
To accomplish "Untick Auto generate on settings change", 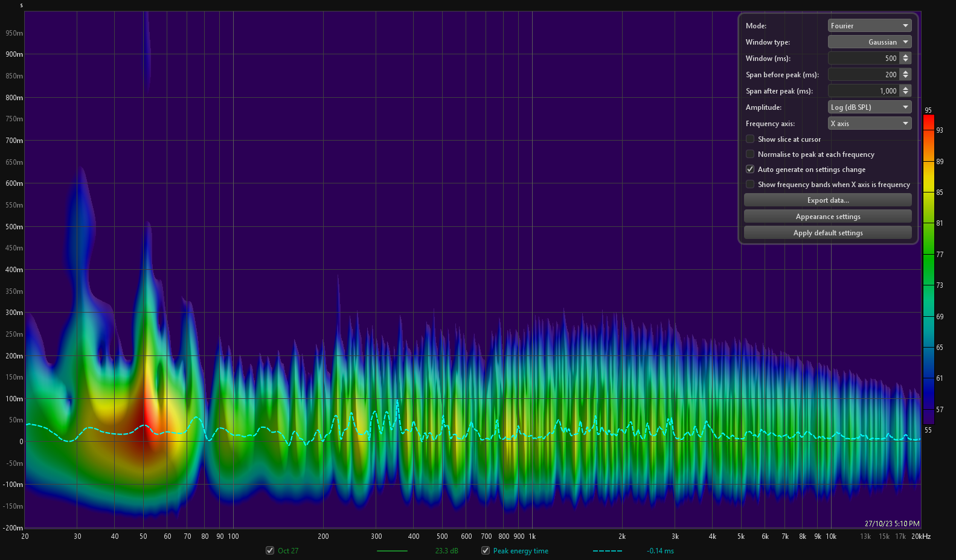I will tap(750, 169).
